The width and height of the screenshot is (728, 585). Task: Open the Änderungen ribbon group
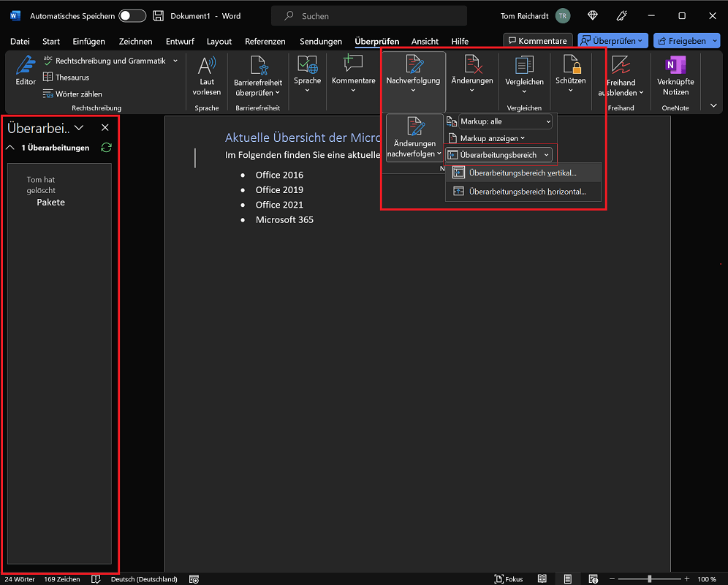pos(472,75)
